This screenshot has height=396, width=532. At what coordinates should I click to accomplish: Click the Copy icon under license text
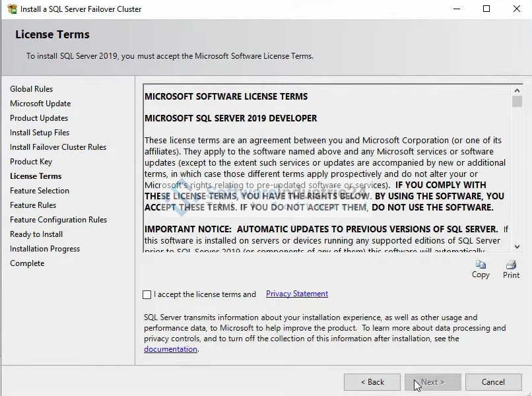click(481, 265)
